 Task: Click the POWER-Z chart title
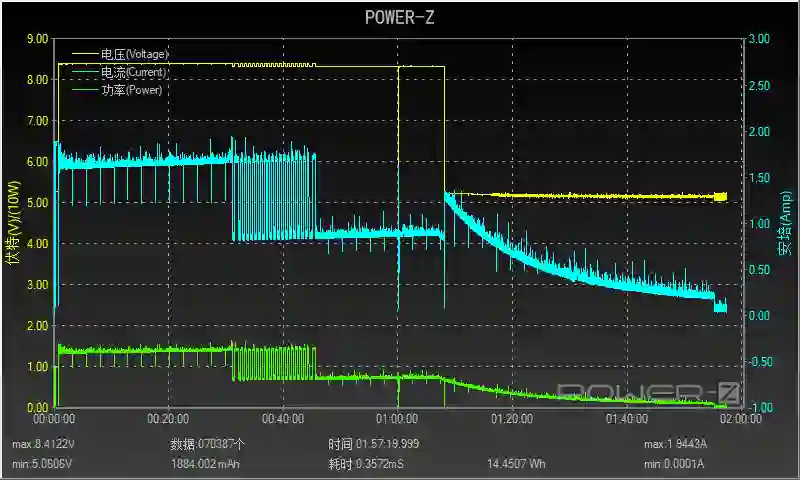point(399,18)
